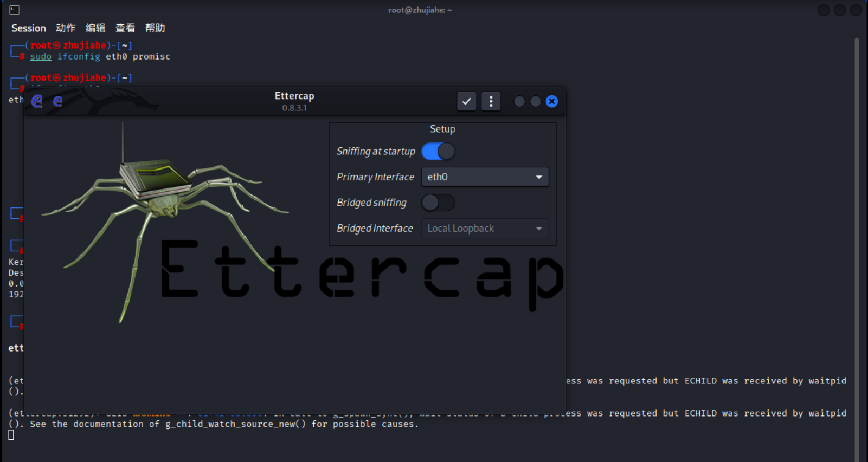Click the second Ettercap logo icon in header

point(57,101)
